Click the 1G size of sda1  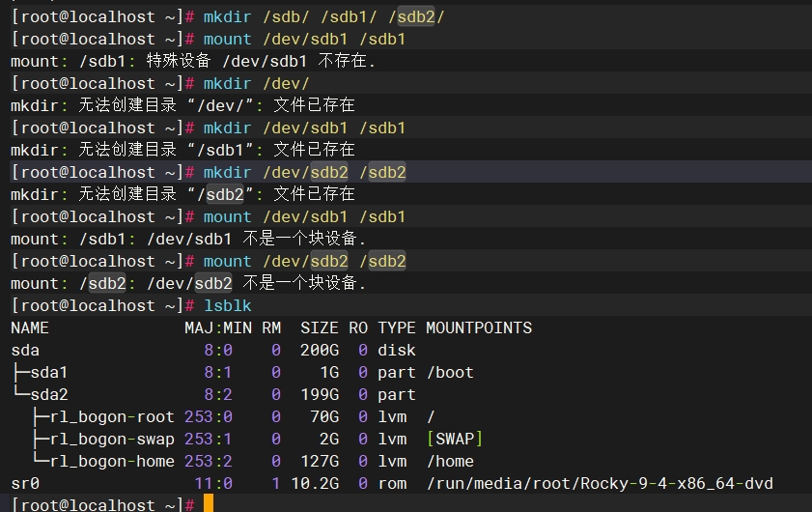tap(329, 373)
